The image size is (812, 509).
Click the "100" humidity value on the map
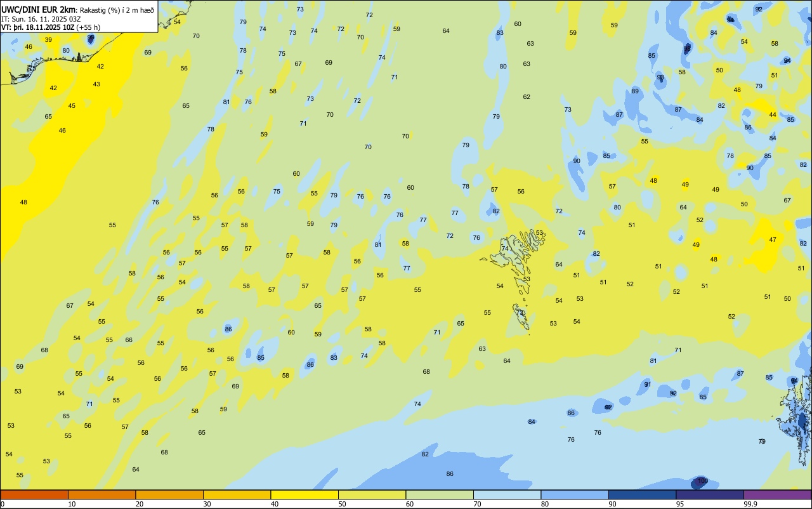(702, 481)
